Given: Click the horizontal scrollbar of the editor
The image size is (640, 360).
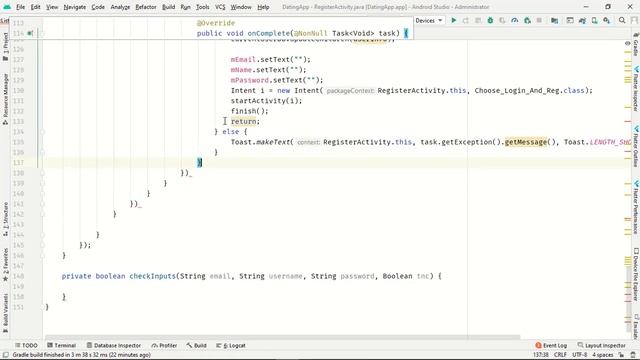Looking at the screenshot, I should 282,338.
